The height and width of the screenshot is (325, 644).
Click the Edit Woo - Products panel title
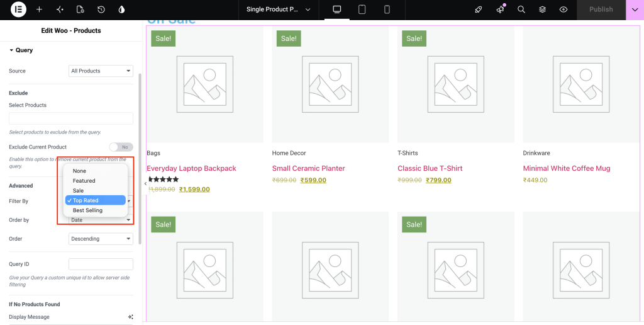[71, 30]
